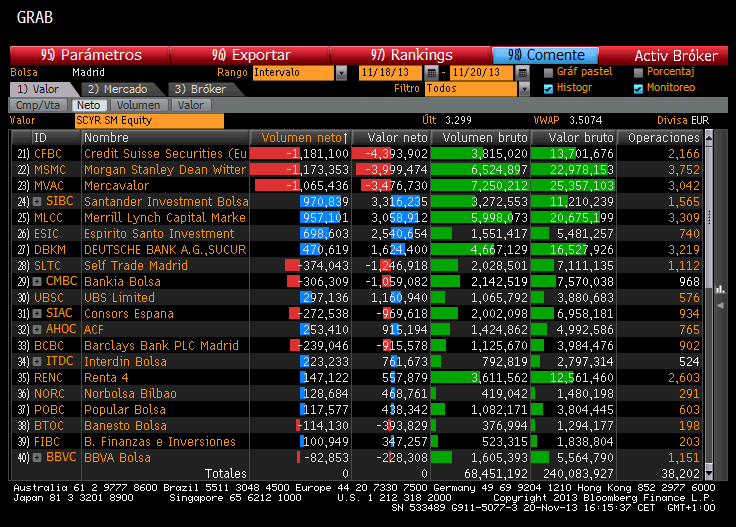736x527 pixels.
Task: Click the chart icon beside the scrollbar
Action: tap(720, 289)
